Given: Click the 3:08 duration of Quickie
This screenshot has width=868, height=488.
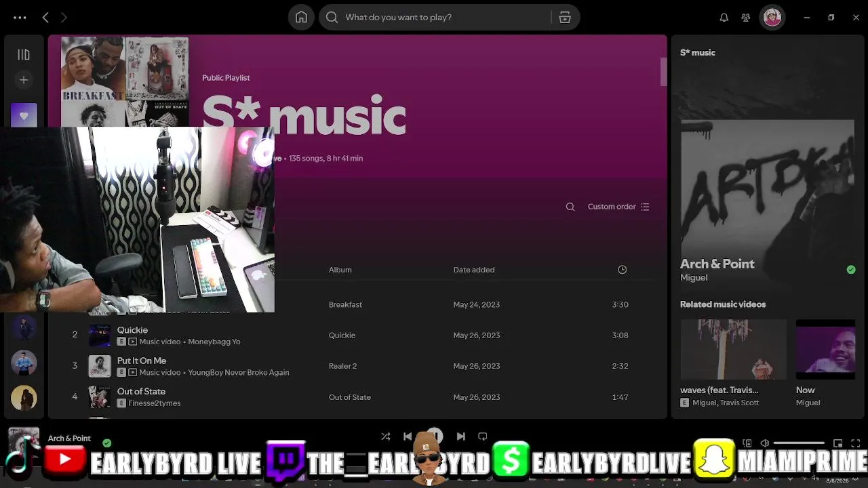Looking at the screenshot, I should (x=620, y=335).
